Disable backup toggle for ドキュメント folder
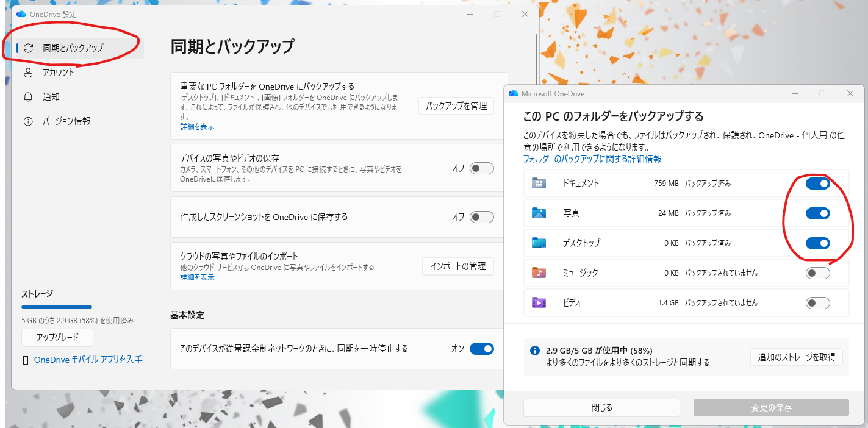 pos(817,183)
